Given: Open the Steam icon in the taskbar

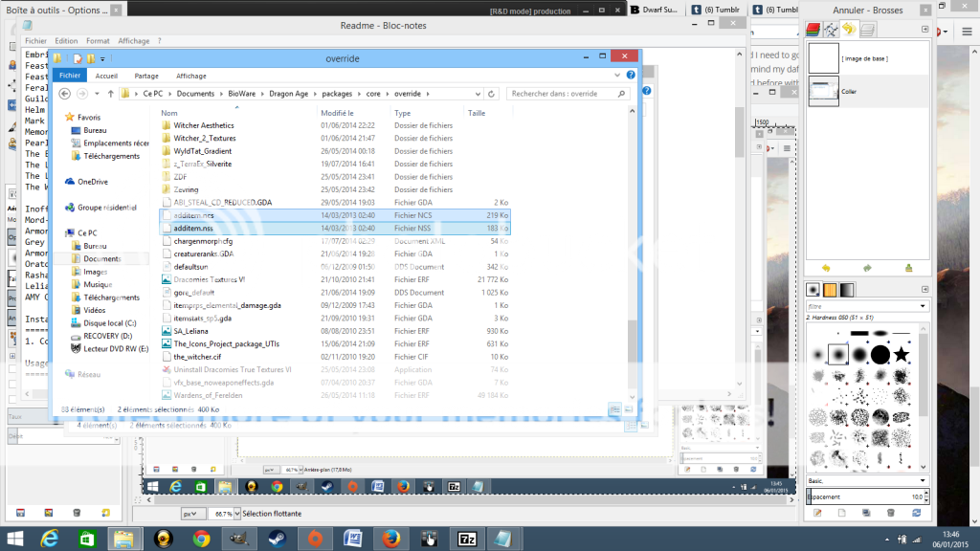Looking at the screenshot, I should point(278,538).
